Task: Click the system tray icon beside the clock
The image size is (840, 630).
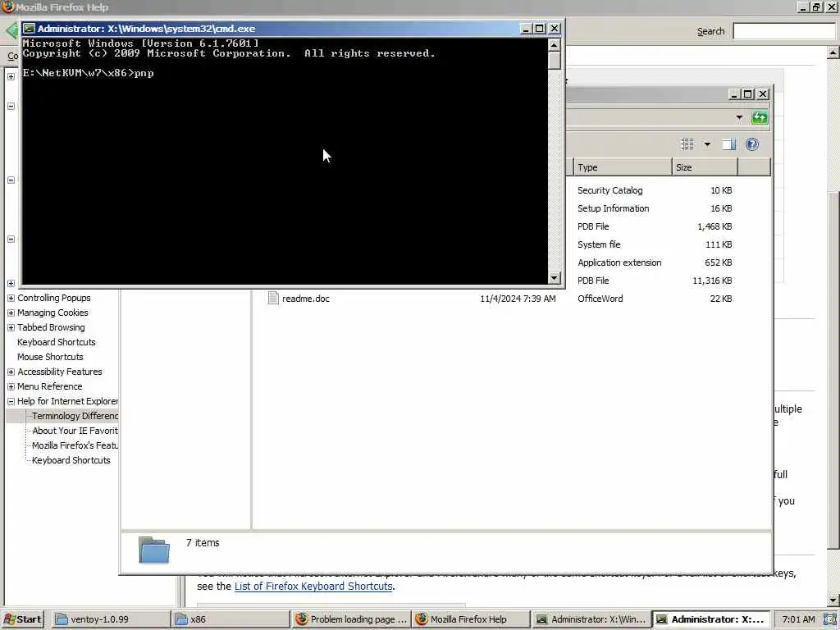Action: (x=830, y=619)
